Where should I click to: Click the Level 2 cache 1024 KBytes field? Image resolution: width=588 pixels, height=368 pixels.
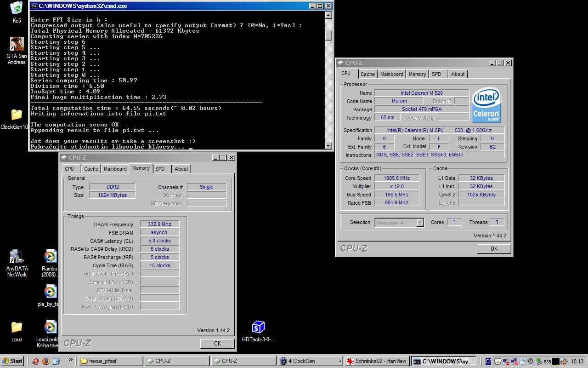tap(481, 195)
